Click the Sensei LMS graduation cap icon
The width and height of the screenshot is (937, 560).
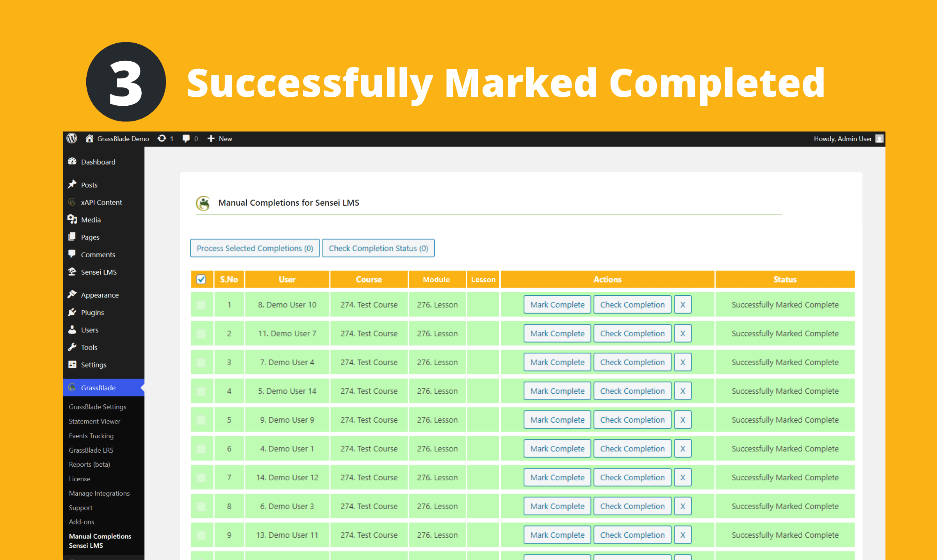click(x=73, y=272)
